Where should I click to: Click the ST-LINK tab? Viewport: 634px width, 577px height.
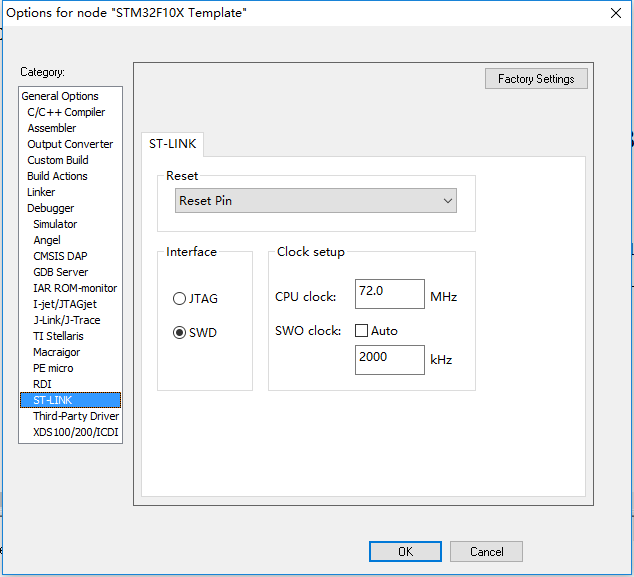[x=173, y=144]
